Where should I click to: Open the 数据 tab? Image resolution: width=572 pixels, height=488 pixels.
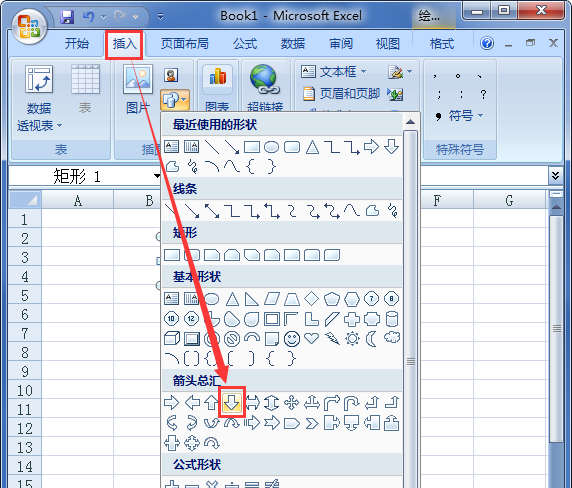coord(293,43)
